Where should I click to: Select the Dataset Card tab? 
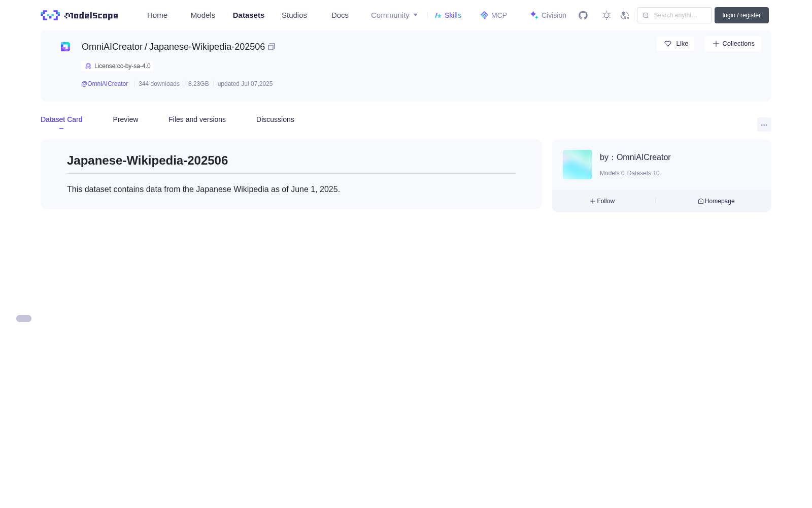click(61, 119)
